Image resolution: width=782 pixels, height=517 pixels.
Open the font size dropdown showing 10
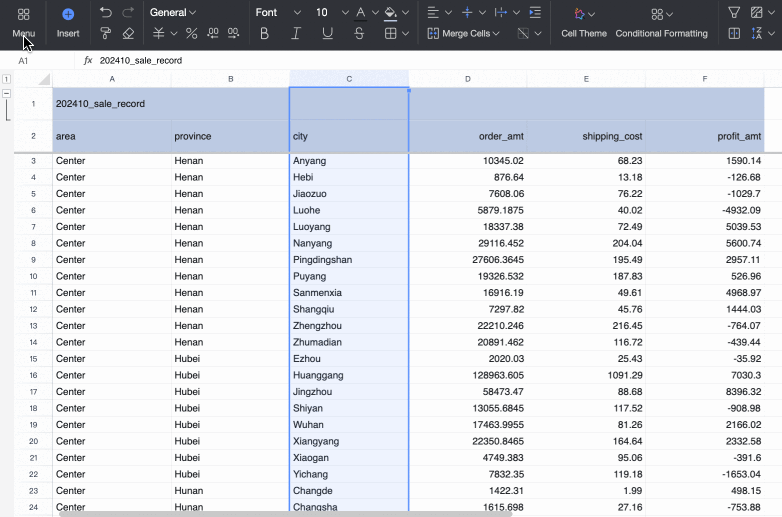(328, 13)
